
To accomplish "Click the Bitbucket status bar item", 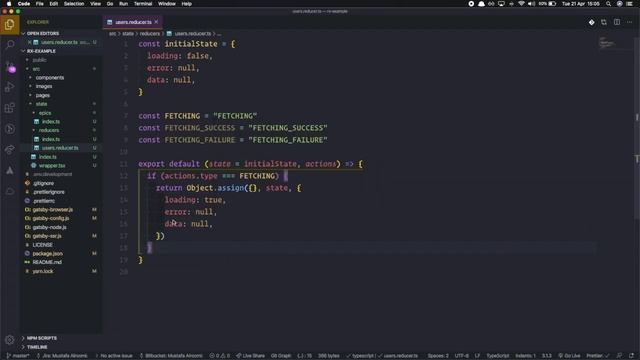I will pos(171,356).
